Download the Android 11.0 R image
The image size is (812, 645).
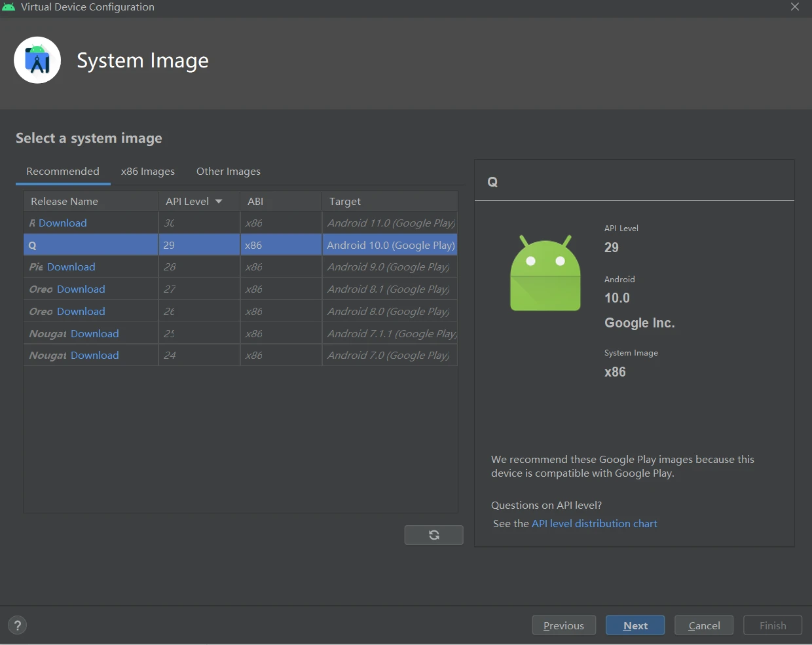[x=62, y=223]
